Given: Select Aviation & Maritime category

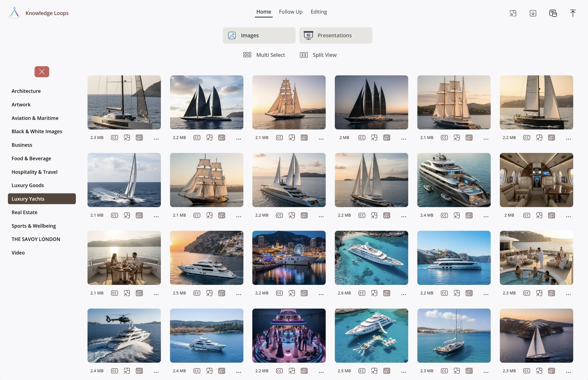Looking at the screenshot, I should coord(35,118).
